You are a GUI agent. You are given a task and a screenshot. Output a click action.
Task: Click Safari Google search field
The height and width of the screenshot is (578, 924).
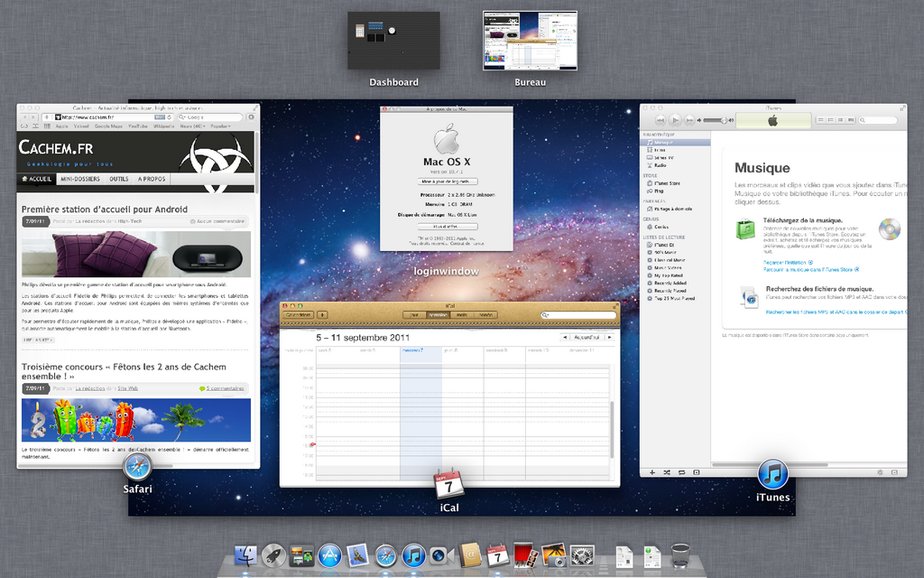coord(209,117)
